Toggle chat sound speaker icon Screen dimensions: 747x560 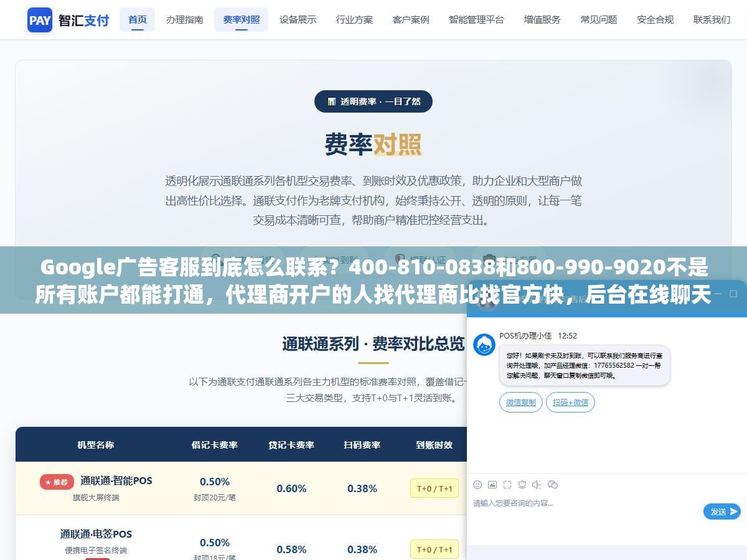tap(537, 484)
